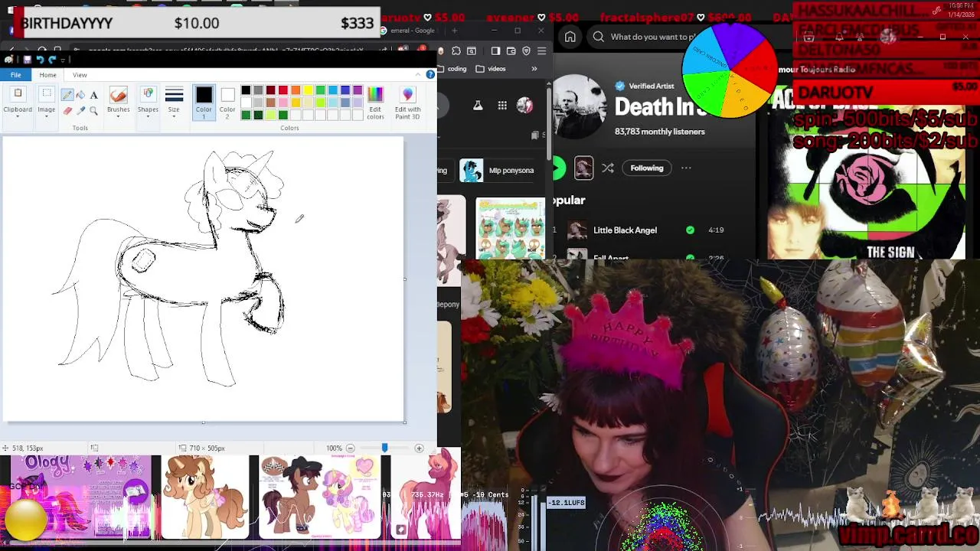980x551 pixels.
Task: Pick the purple color swatch
Action: [x=358, y=90]
